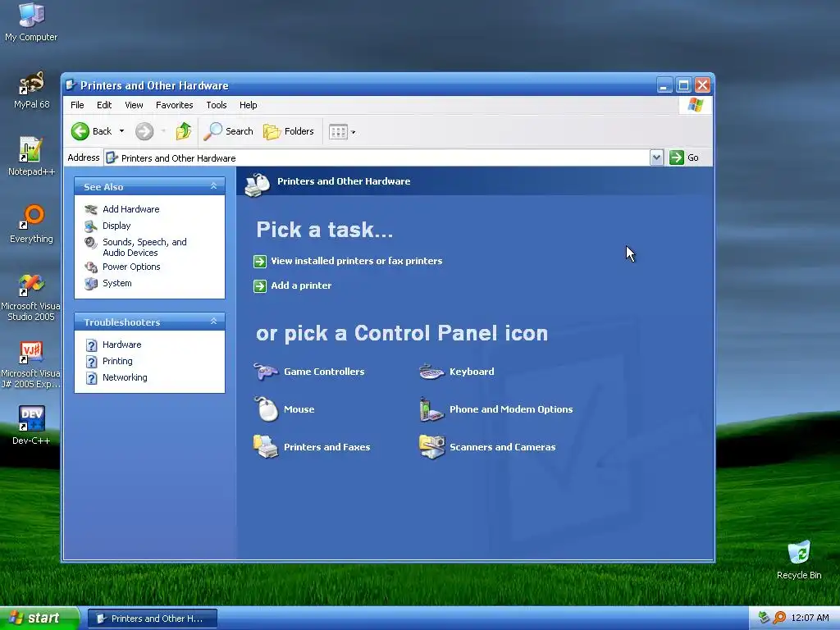
Task: Click the Printers and Other H... taskbar button
Action: (x=153, y=619)
